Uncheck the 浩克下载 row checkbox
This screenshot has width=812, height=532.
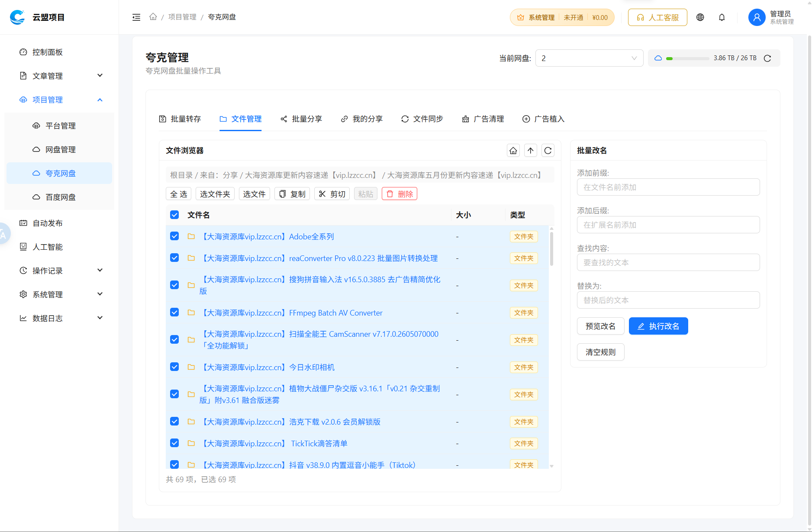(x=174, y=422)
